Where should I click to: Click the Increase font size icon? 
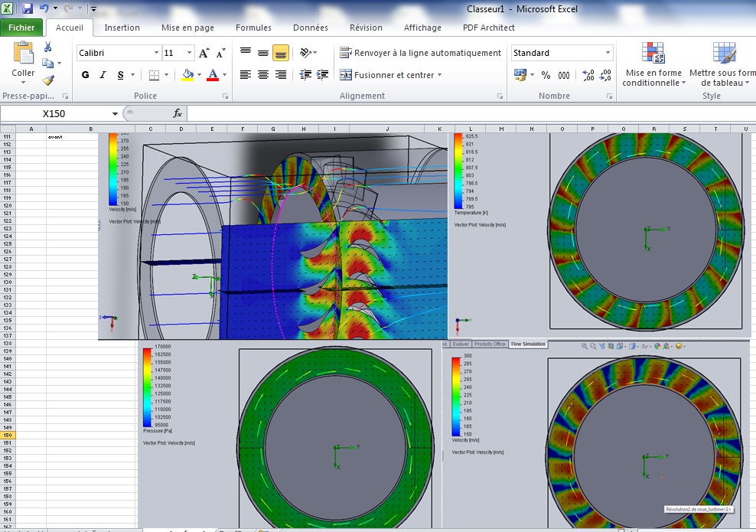click(204, 54)
